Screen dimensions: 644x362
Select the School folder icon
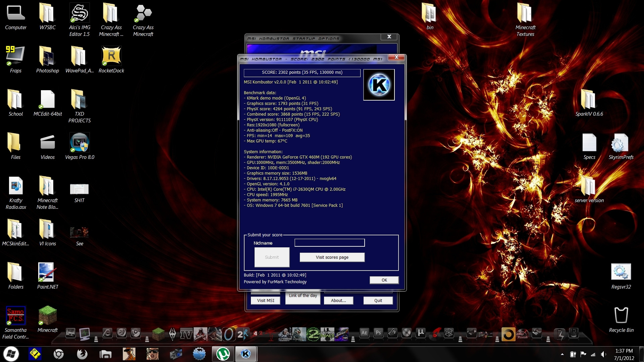coord(16,103)
